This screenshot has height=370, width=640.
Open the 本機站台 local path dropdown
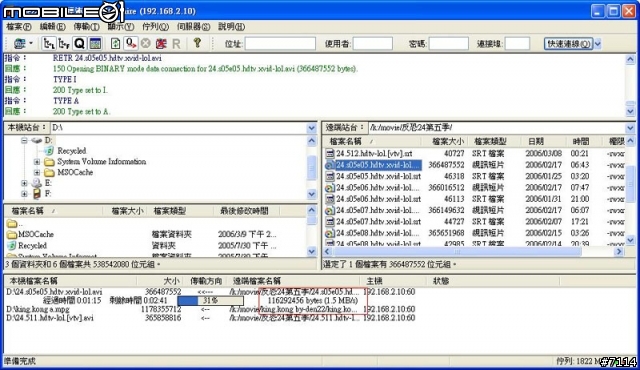[311, 128]
